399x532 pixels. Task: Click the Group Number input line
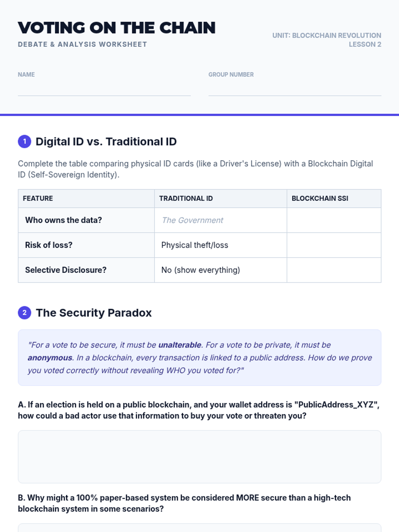295,90
